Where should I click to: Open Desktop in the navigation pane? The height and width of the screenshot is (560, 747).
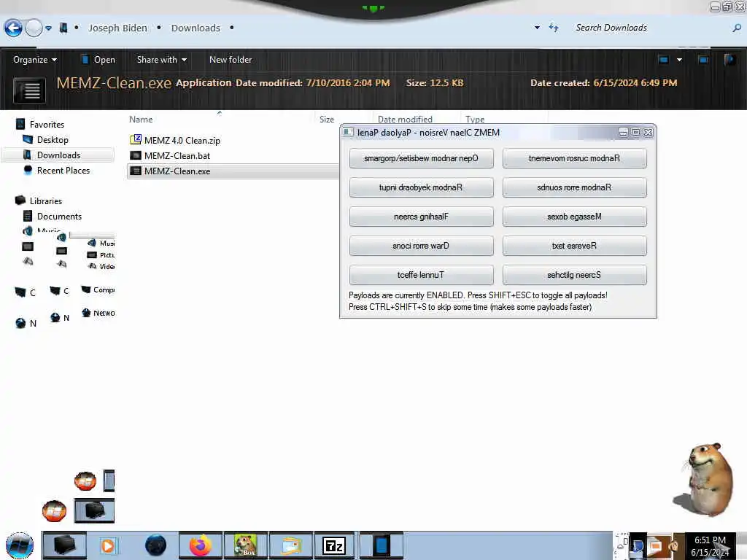tap(53, 139)
